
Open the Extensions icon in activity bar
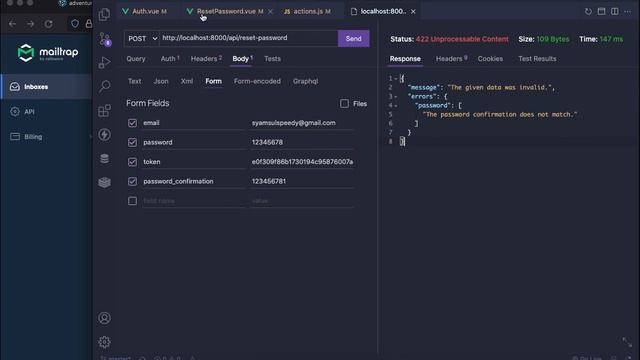pos(104,110)
